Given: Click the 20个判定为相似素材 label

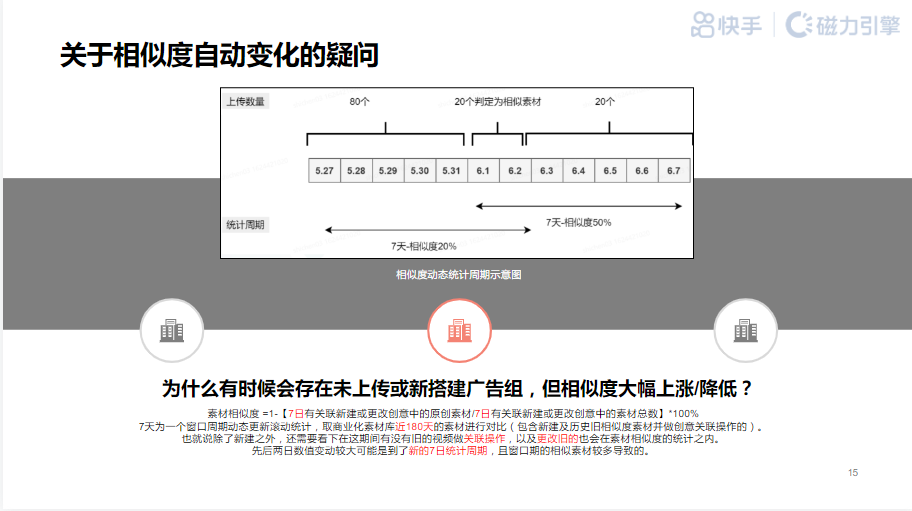Looking at the screenshot, I should [497, 102].
